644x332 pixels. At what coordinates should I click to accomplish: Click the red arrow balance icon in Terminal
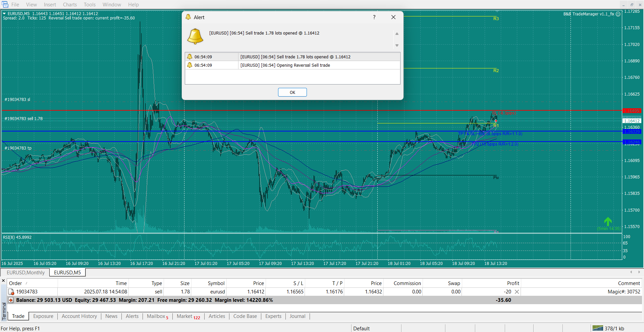point(11,300)
